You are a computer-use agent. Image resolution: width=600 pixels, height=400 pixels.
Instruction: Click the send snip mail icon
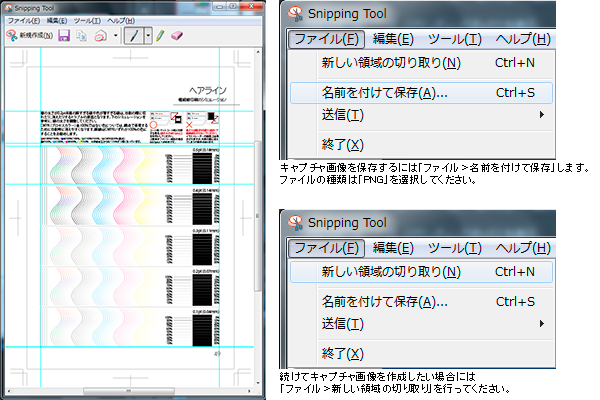pyautogui.click(x=101, y=36)
